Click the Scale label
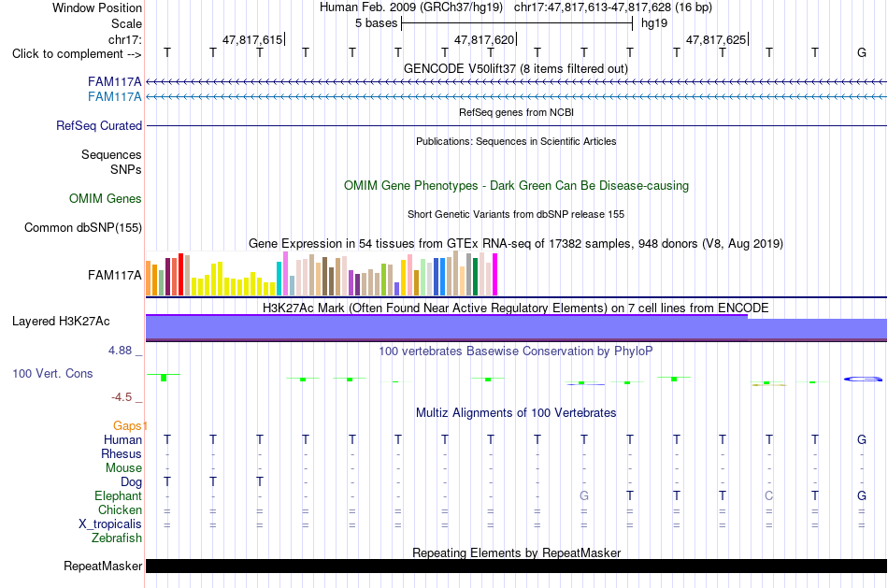 (x=126, y=23)
